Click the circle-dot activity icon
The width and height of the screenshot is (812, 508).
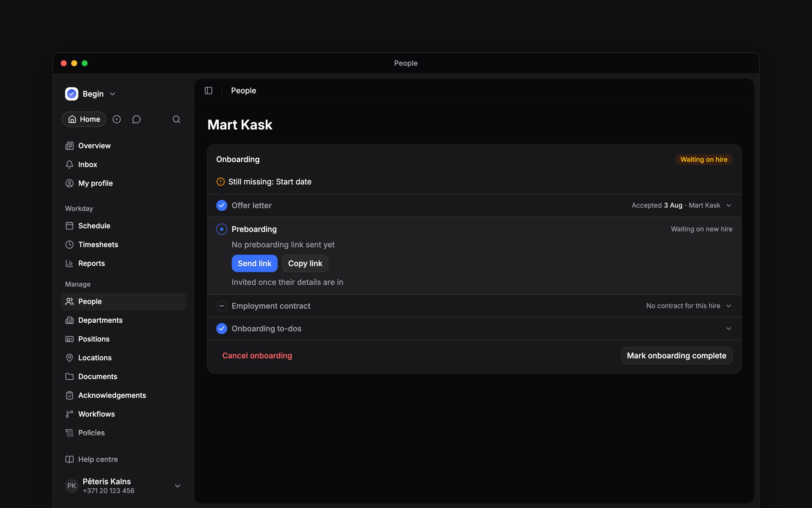(116, 119)
